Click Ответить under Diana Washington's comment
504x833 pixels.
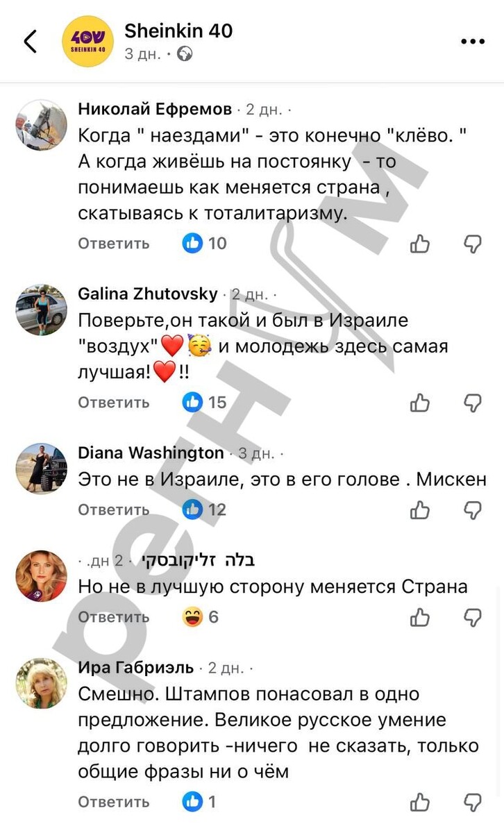[114, 510]
